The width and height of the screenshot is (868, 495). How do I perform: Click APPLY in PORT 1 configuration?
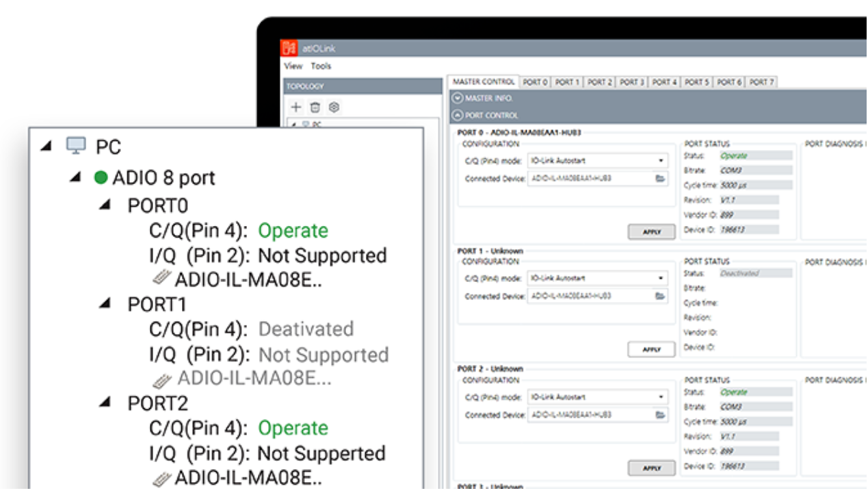click(x=651, y=349)
